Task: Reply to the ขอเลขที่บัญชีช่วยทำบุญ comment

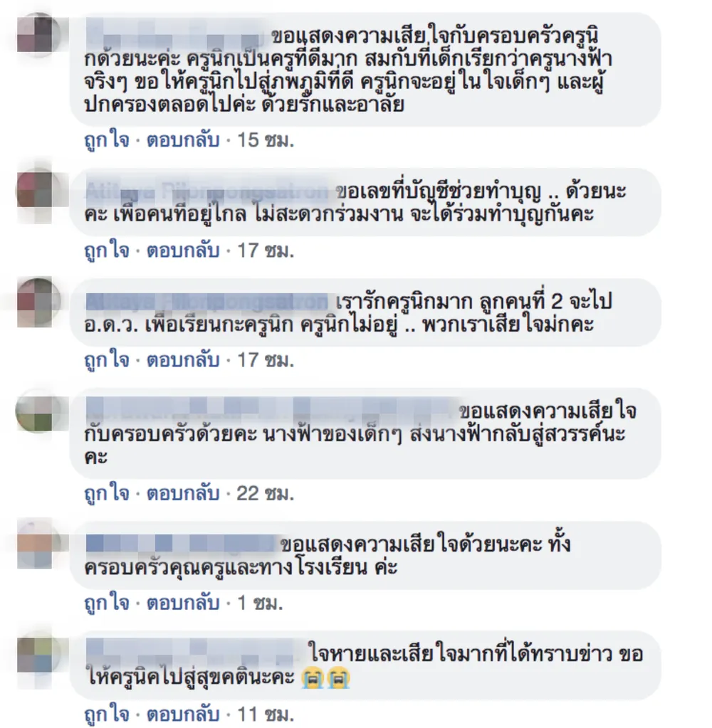Action: tap(183, 250)
